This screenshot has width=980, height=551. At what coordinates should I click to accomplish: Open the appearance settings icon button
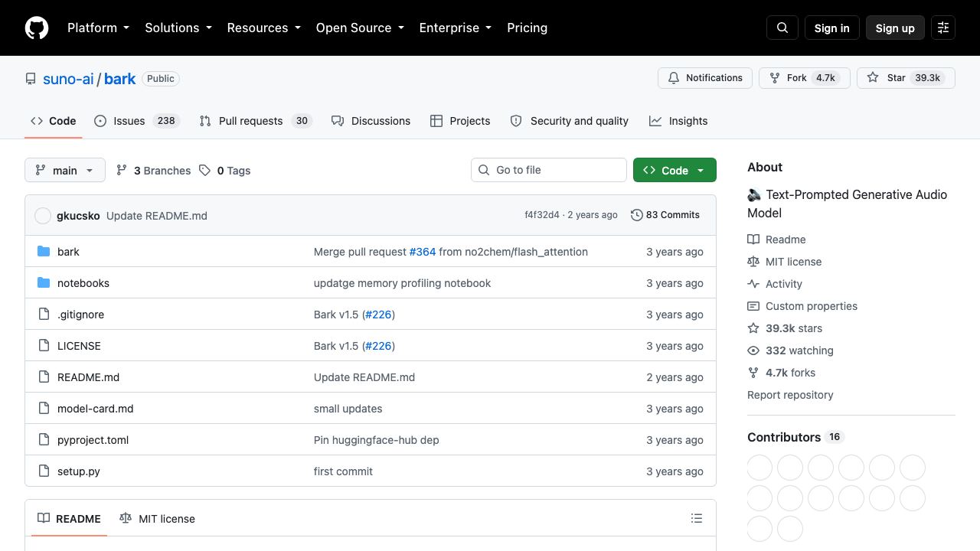point(943,28)
